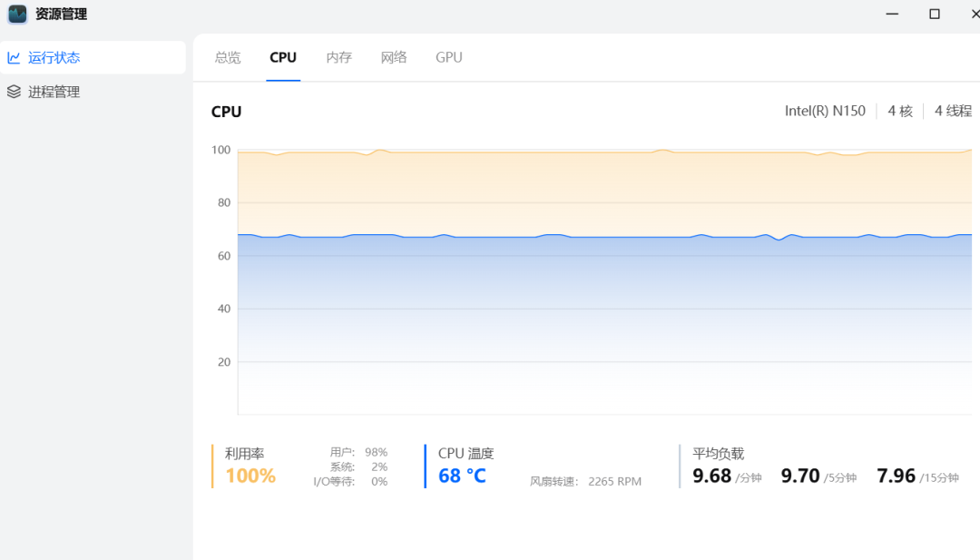This screenshot has width=980, height=560.
Task: Click the 资源管理 app icon in title bar
Action: (17, 15)
